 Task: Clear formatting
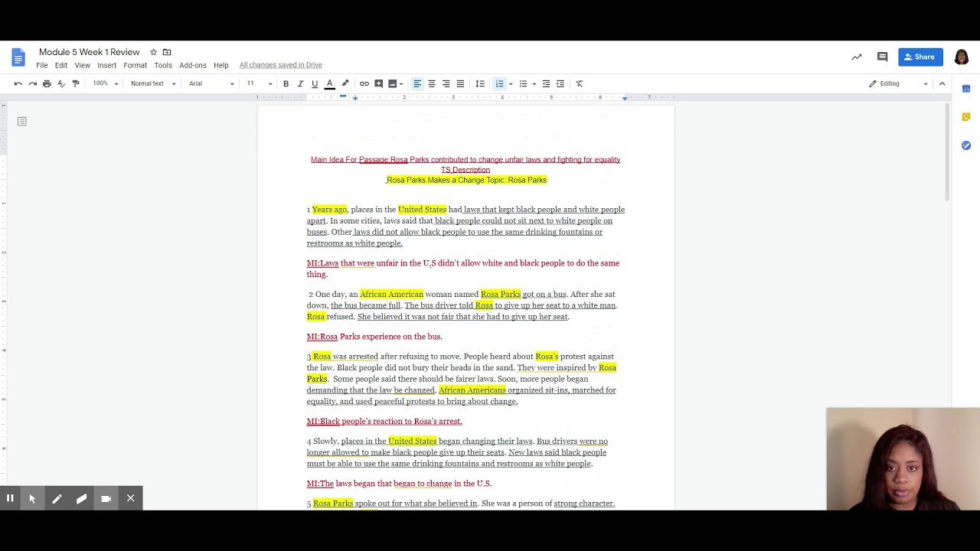[x=580, y=83]
